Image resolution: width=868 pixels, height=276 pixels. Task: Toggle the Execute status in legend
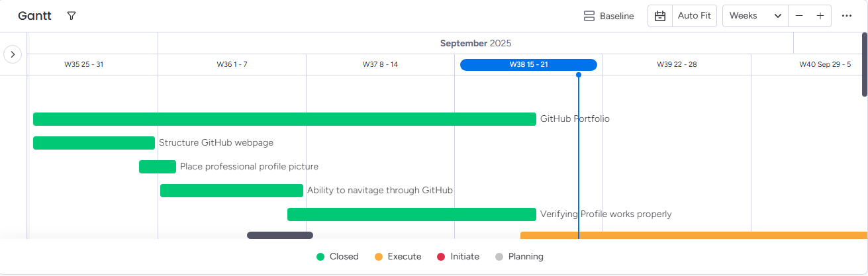click(398, 257)
